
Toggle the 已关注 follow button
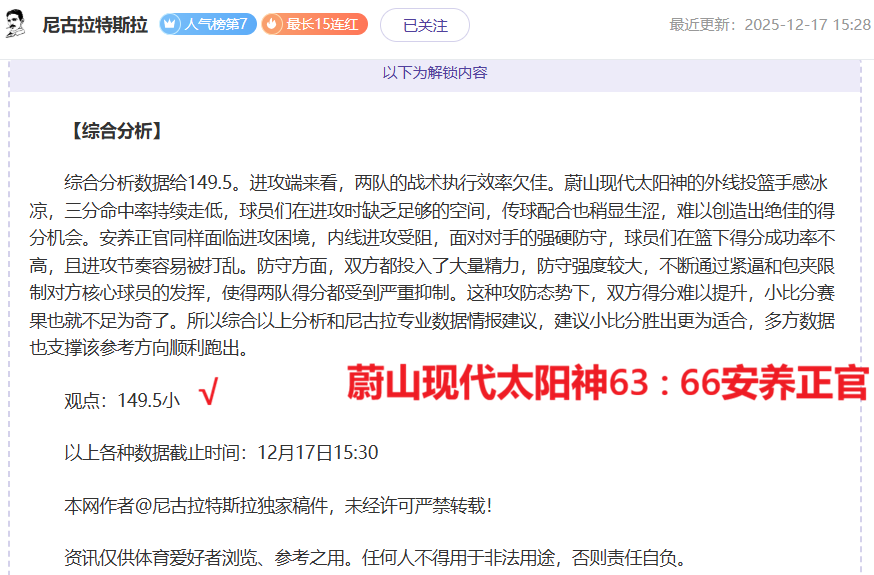pyautogui.click(x=424, y=25)
